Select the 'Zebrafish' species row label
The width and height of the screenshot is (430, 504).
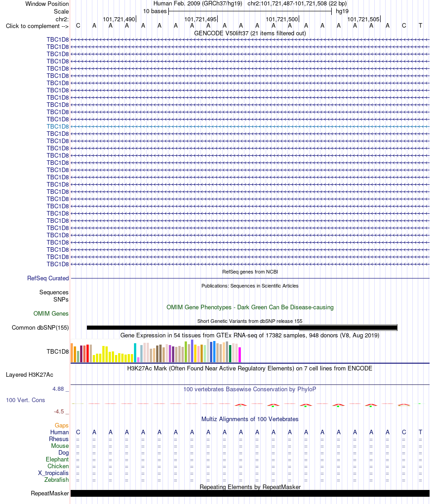(57, 480)
